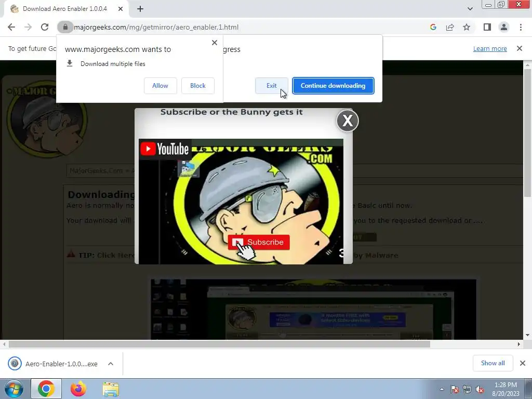
Task: Launch Firefox from the taskbar
Action: [x=78, y=389]
